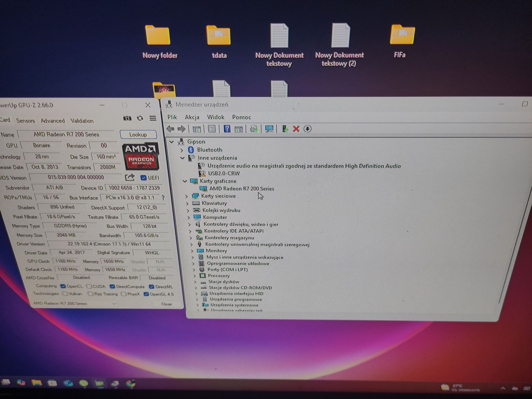
Task: Open the GPU selection dropdown in GPU-Z
Action: point(74,303)
